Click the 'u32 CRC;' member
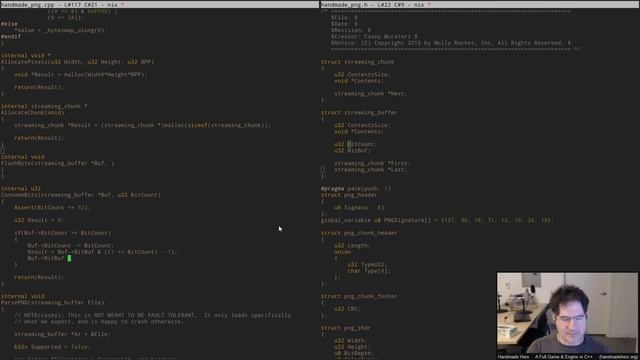This screenshot has height=360, width=640. point(347,309)
